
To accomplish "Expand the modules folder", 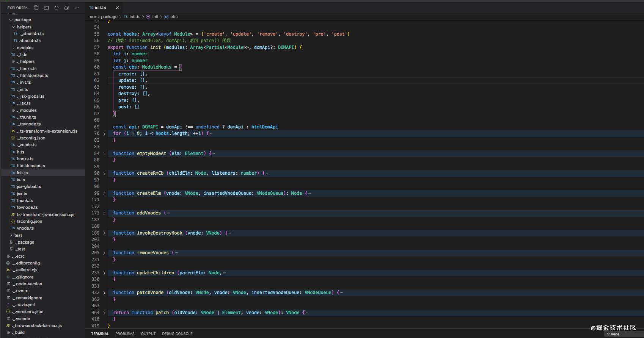I will pos(14,48).
